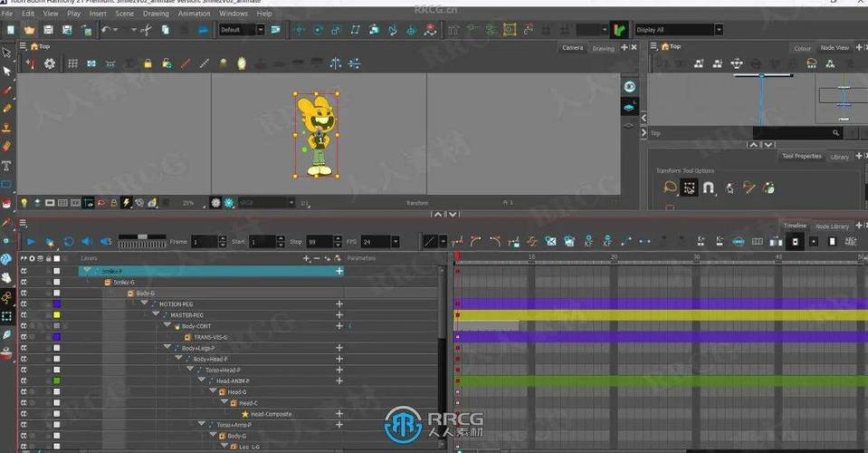Toggle visibility of the Smilez-P layer
Screen dimensions: 868x453
point(24,271)
